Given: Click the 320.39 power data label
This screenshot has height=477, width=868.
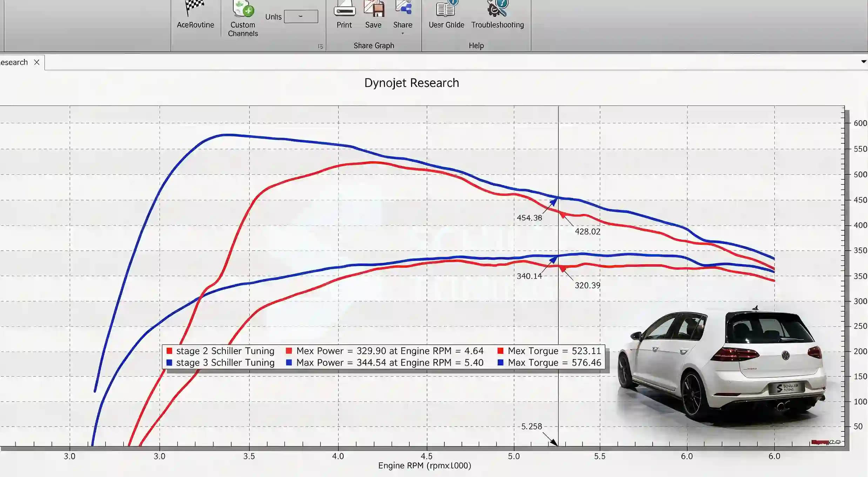Looking at the screenshot, I should pos(587,286).
